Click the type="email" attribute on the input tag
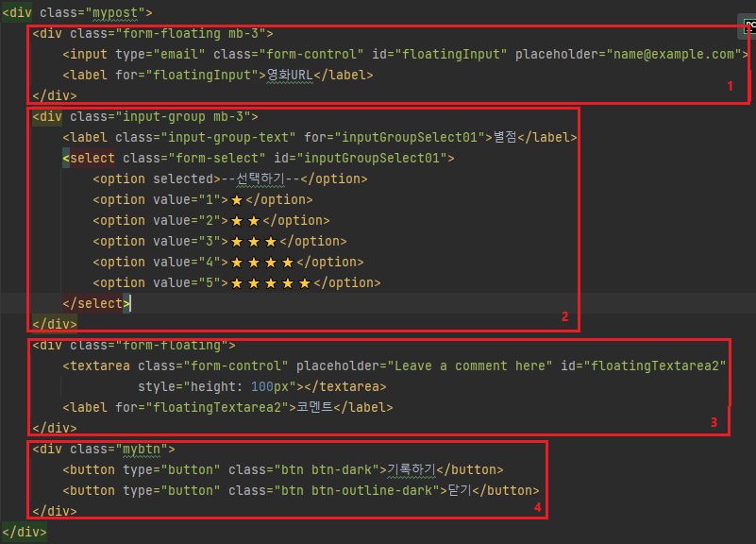The height and width of the screenshot is (544, 756). 160,55
